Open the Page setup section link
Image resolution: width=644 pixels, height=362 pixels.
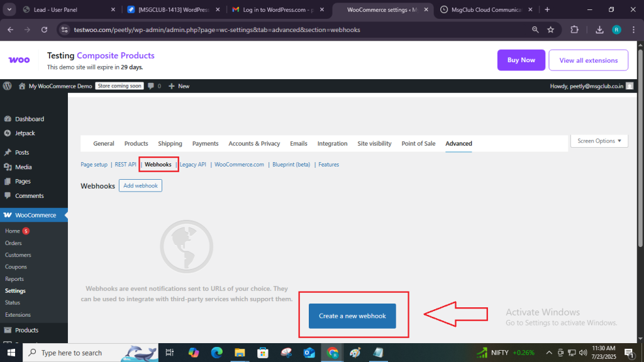pos(94,165)
